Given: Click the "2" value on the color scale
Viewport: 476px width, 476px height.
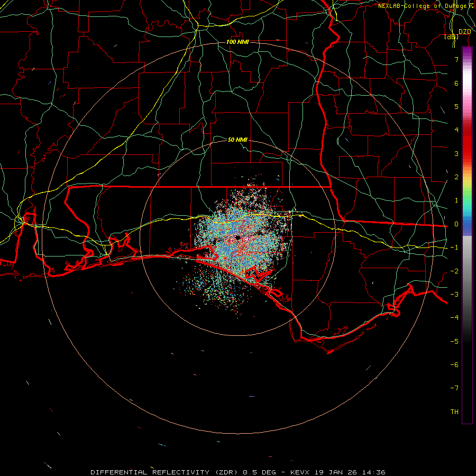Looking at the screenshot, I should click(x=456, y=177).
